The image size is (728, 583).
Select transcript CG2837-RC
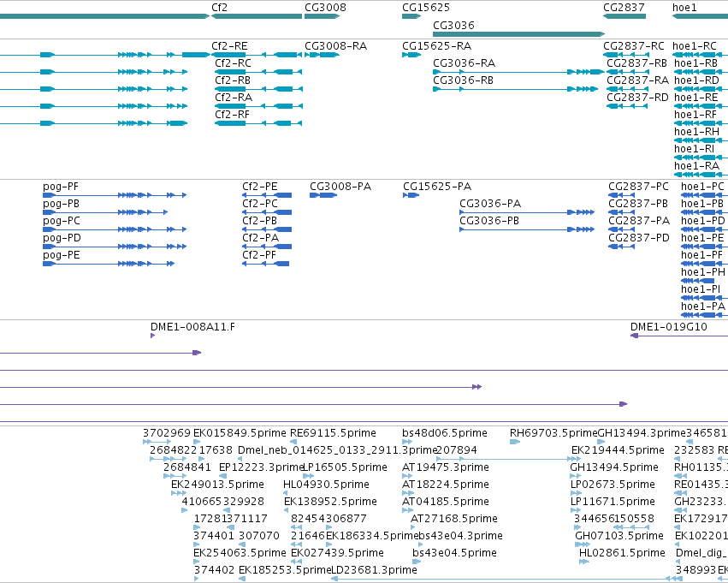(x=625, y=55)
